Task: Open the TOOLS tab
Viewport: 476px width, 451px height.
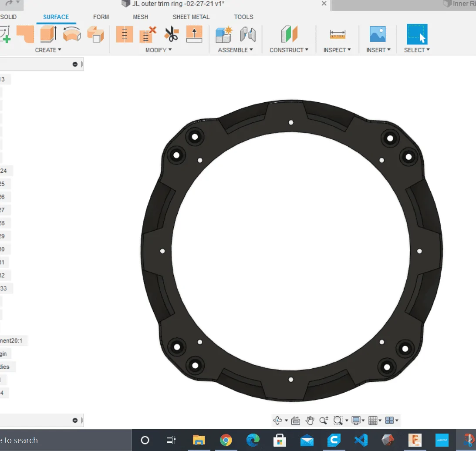Action: 243,17
